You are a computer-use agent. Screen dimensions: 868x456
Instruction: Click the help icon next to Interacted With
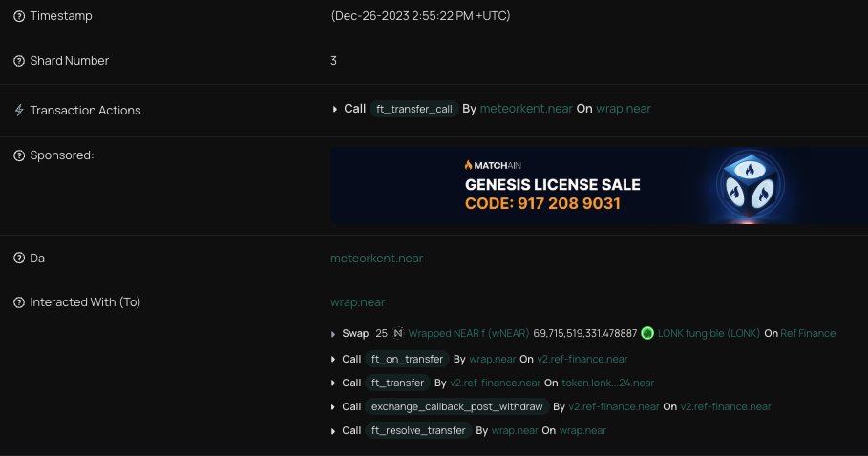(x=19, y=302)
